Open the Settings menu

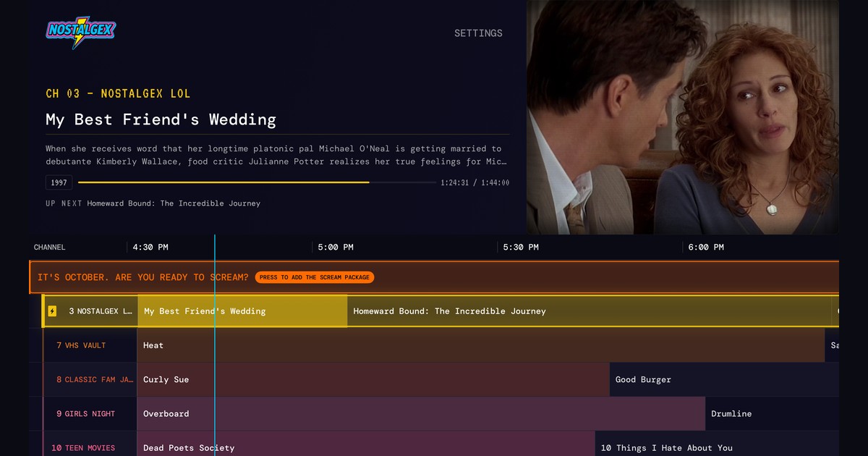[x=478, y=33]
